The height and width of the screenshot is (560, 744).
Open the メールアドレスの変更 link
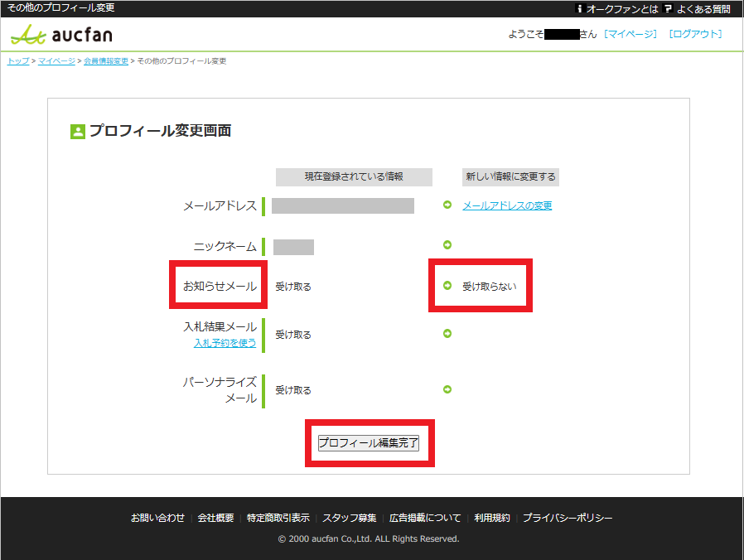point(507,205)
